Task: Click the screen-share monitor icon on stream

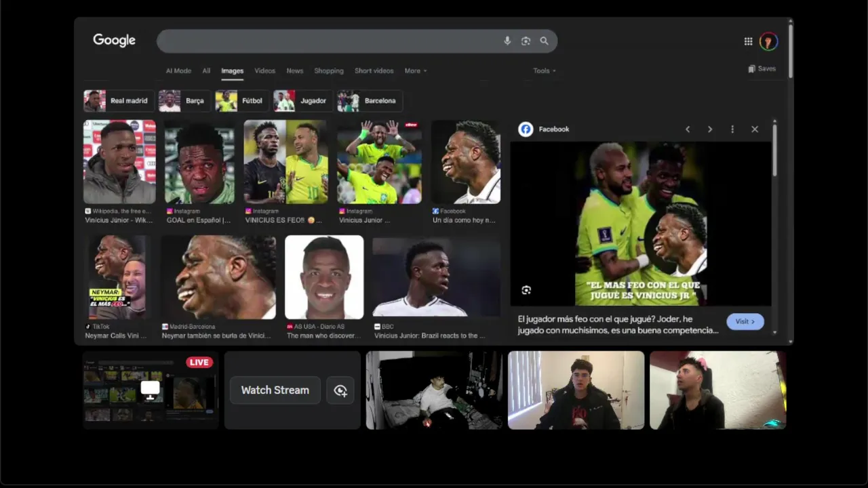Action: tap(150, 389)
